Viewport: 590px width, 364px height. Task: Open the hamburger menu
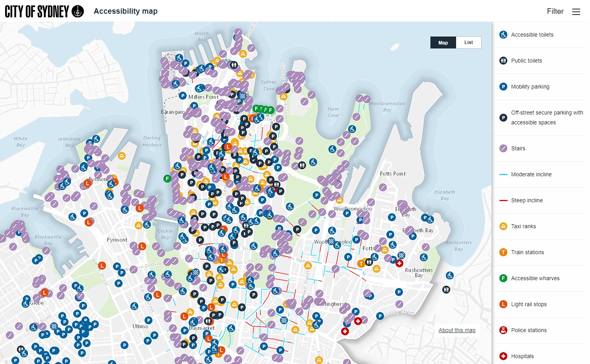click(576, 11)
